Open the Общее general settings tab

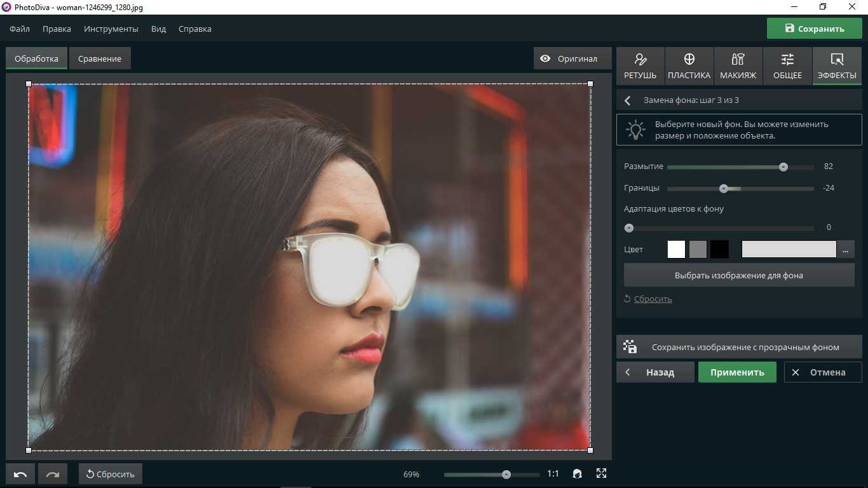point(787,66)
